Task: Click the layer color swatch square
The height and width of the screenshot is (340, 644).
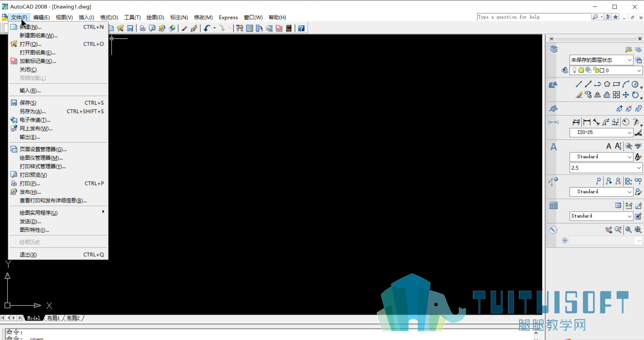Action: (602, 70)
